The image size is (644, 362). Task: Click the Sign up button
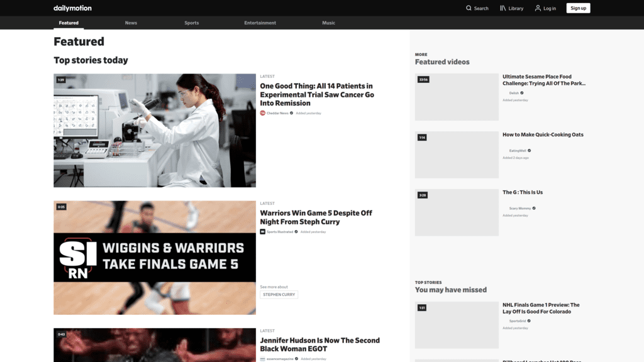pyautogui.click(x=579, y=8)
